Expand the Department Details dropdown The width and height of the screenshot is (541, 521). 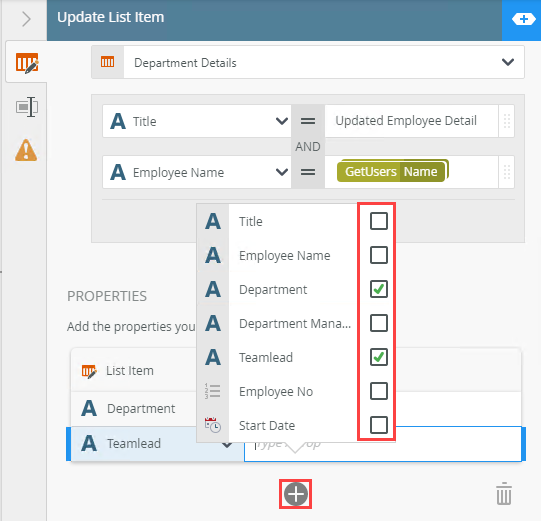(x=508, y=62)
